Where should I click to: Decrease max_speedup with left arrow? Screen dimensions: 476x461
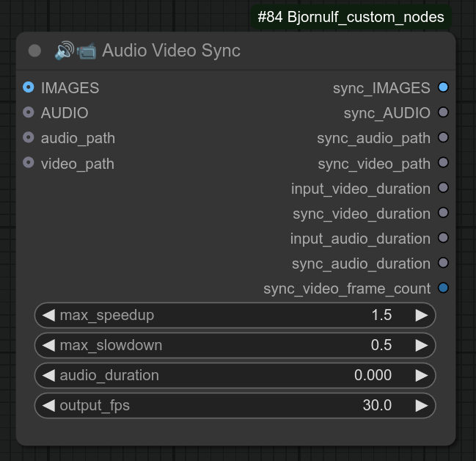tap(48, 315)
